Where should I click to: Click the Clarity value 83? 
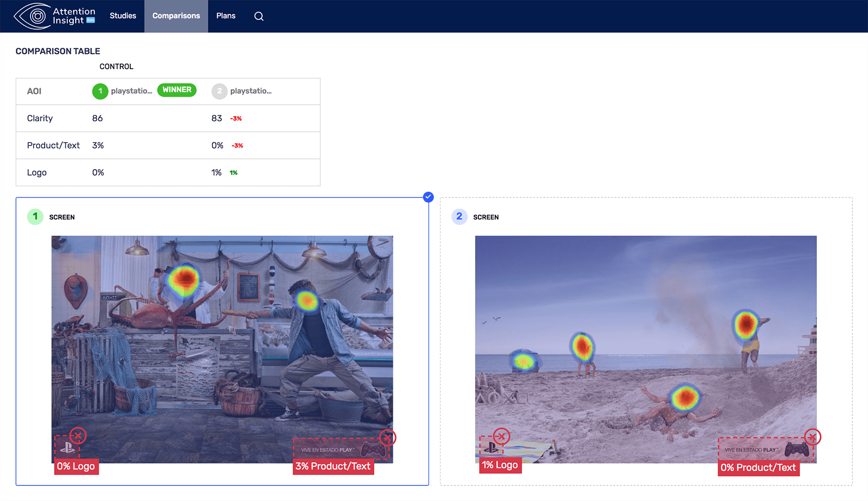point(216,118)
